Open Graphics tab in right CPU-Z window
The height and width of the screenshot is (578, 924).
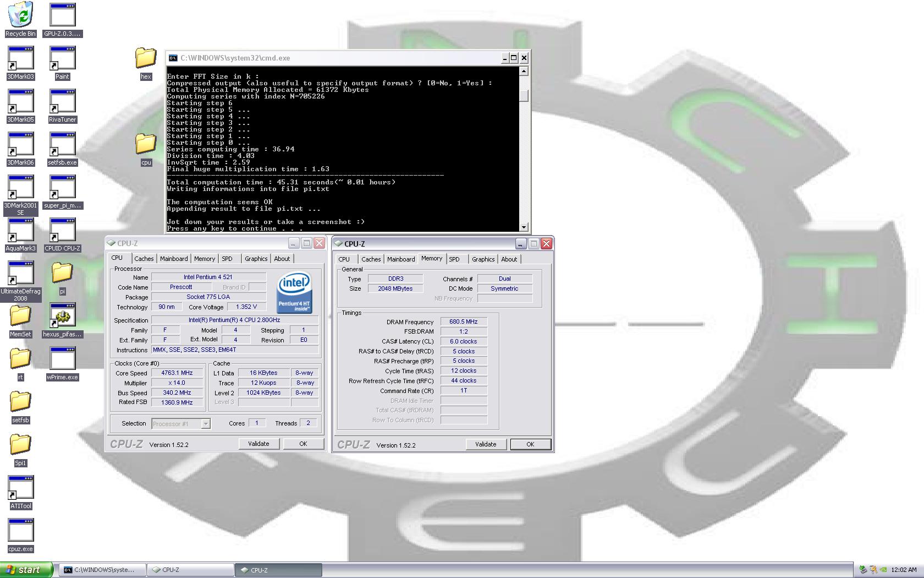coord(483,259)
